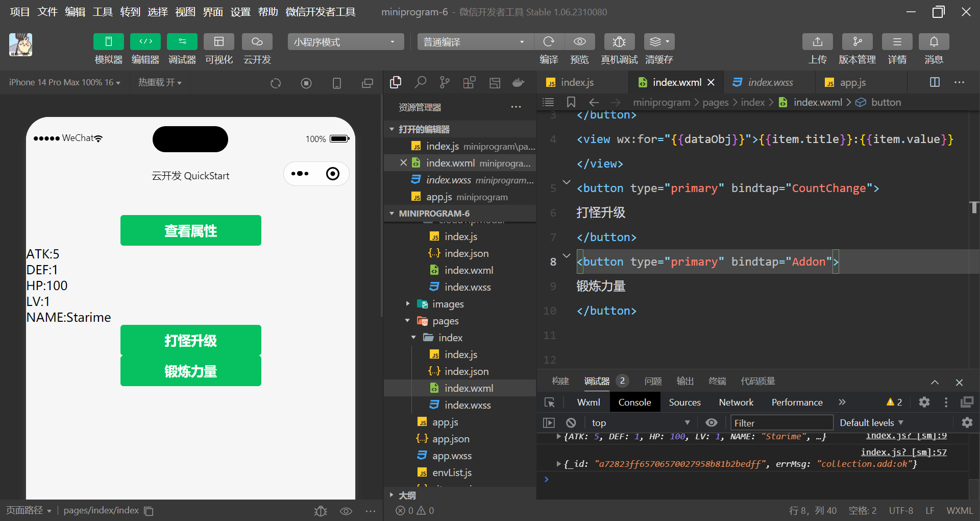Open version management branch icon

pyautogui.click(x=857, y=42)
